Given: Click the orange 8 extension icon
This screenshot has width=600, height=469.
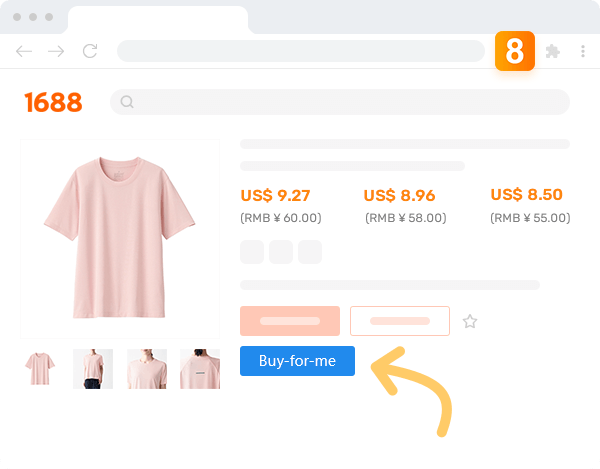Looking at the screenshot, I should point(514,51).
